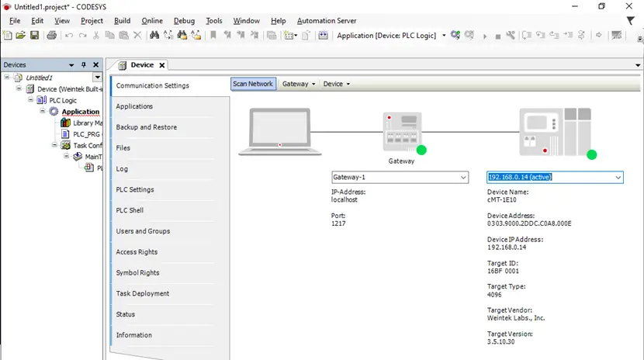
Task: Save the project with the floppy disk icon
Action: (x=34, y=36)
